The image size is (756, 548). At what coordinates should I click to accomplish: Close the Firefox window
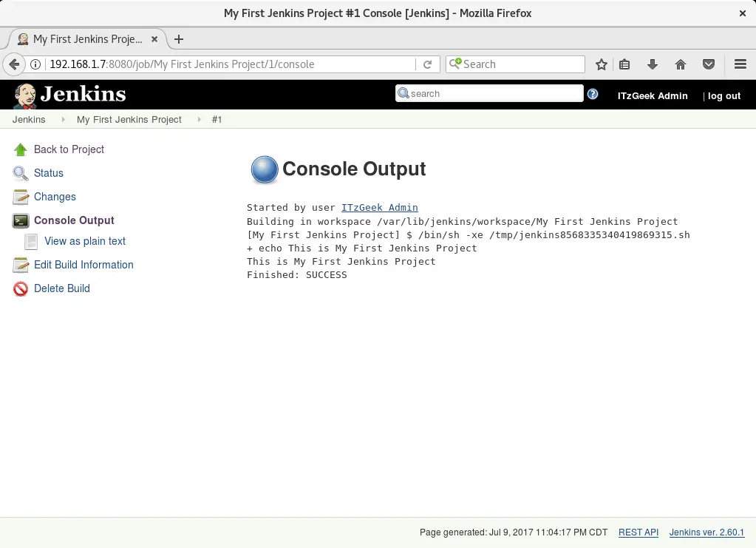pos(743,13)
